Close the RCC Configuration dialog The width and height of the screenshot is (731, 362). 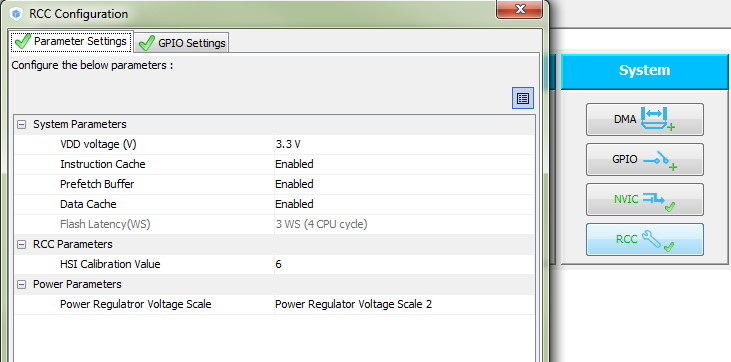(520, 9)
